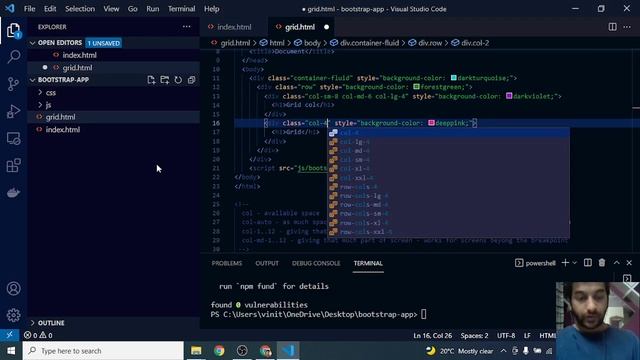Open the Terminal menu
This screenshot has height=360, width=640.
coord(181,9)
